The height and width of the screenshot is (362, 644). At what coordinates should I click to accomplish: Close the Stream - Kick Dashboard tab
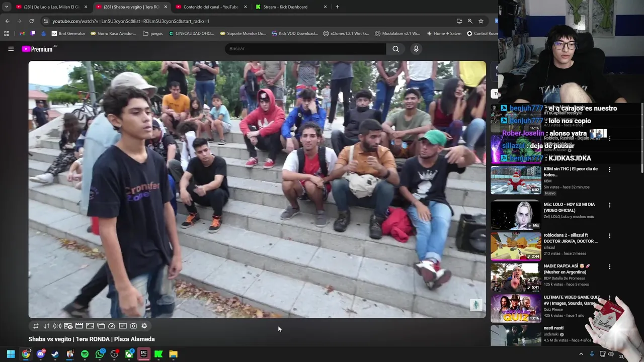click(x=325, y=7)
